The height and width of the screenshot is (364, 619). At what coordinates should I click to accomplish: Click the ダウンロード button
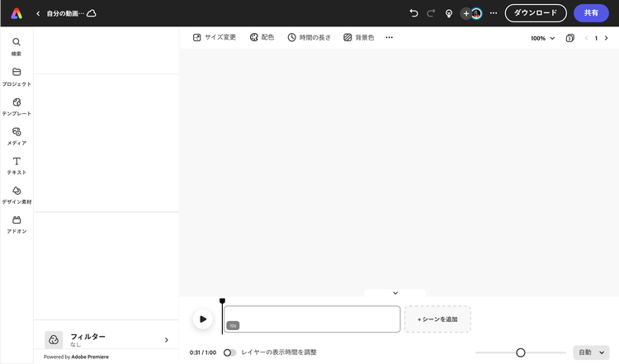click(x=536, y=13)
